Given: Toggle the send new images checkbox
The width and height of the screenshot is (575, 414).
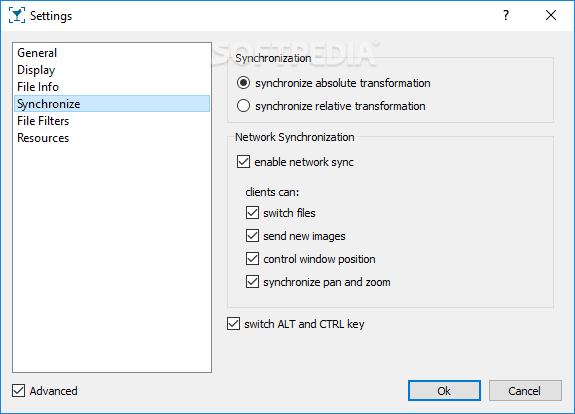Looking at the screenshot, I should pos(252,236).
